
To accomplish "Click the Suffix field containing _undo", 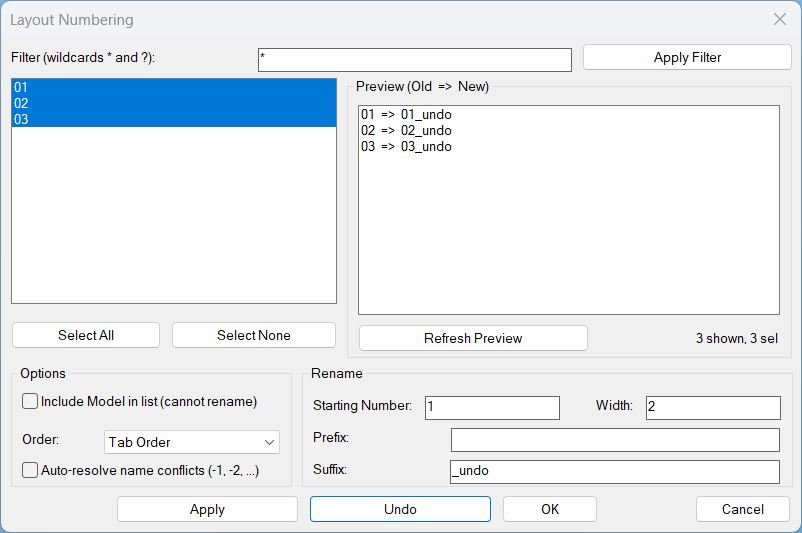I will 614,471.
